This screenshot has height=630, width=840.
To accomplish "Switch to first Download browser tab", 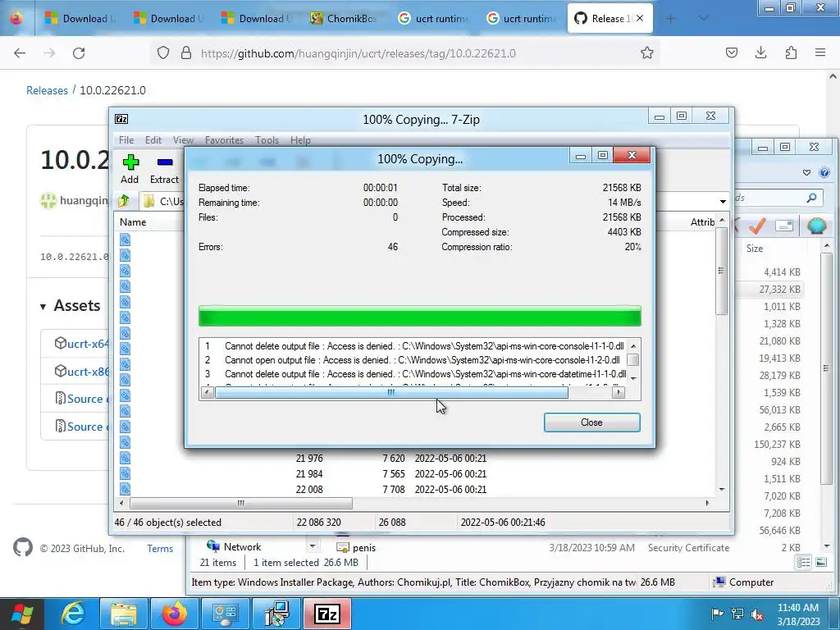I will tap(80, 19).
